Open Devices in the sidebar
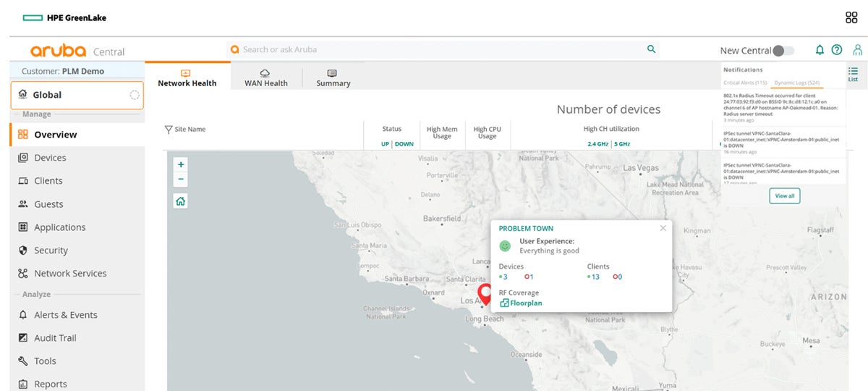 (x=50, y=158)
